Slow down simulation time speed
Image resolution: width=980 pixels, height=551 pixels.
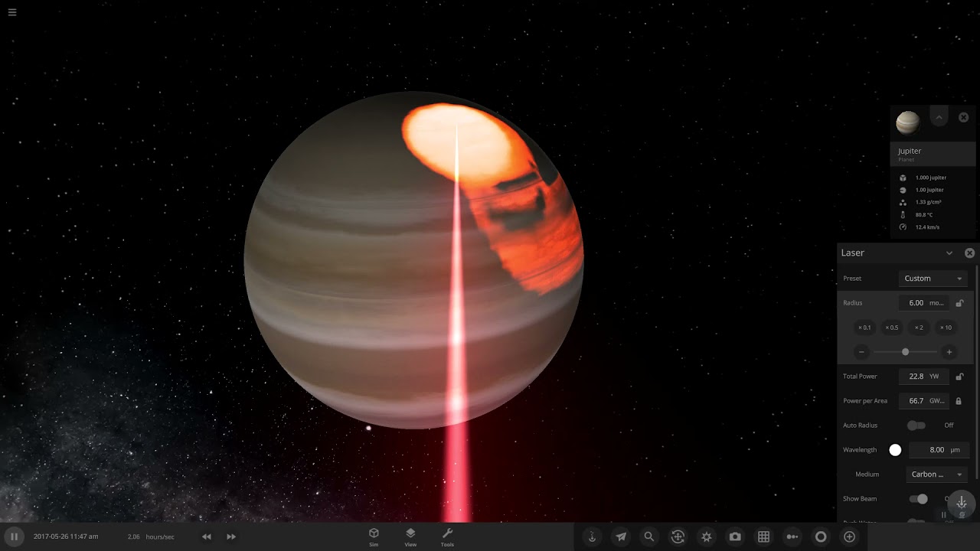[206, 536]
